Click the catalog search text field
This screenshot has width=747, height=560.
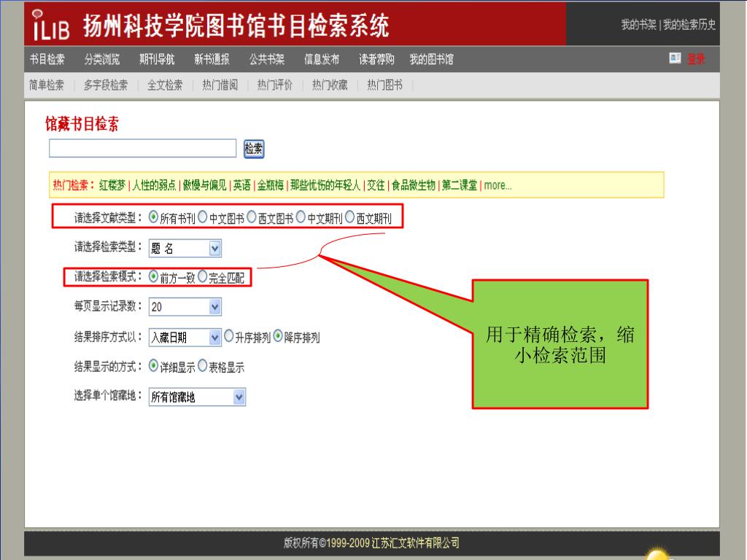pos(142,148)
